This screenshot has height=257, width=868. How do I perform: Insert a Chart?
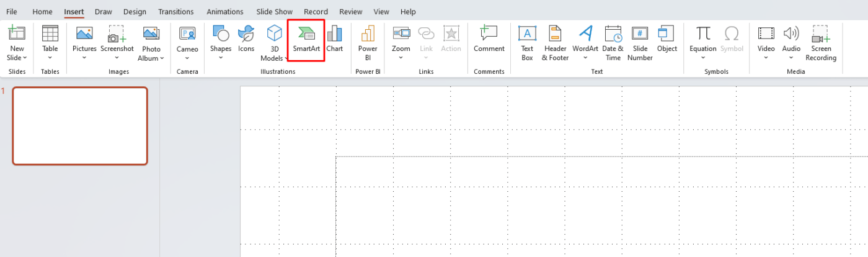tap(334, 40)
